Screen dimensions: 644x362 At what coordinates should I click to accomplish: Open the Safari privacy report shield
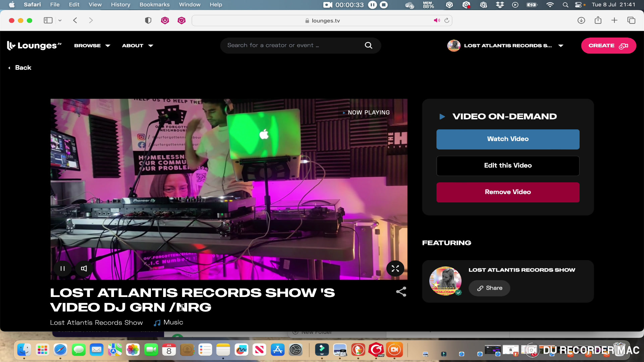[x=148, y=20]
